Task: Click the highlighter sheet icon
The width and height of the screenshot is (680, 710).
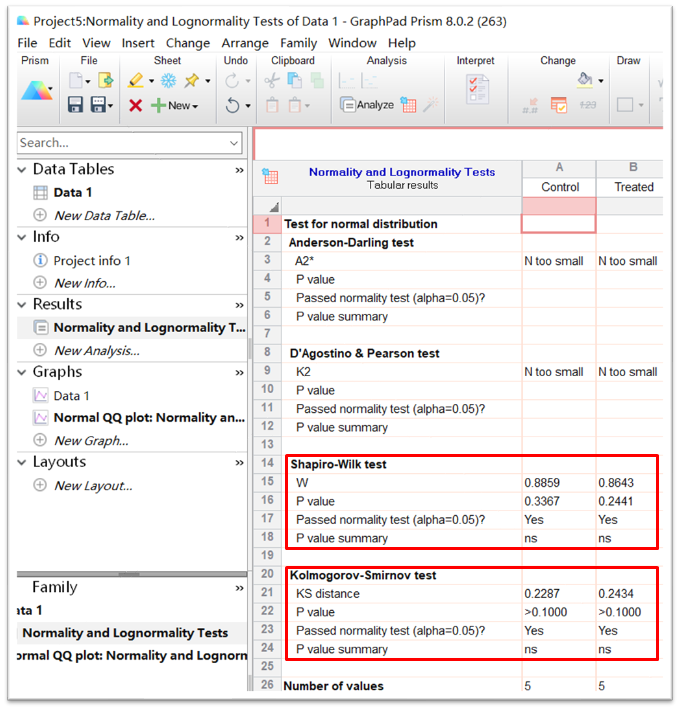Action: click(x=136, y=81)
